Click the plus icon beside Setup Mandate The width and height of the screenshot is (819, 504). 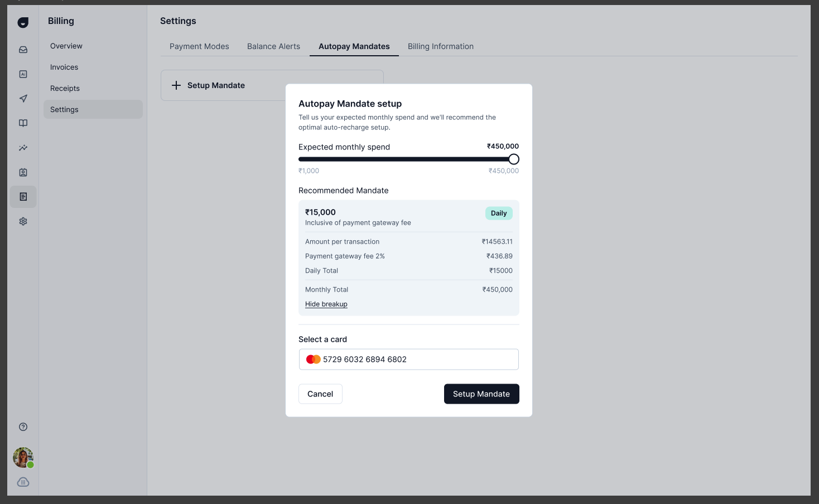pos(176,85)
